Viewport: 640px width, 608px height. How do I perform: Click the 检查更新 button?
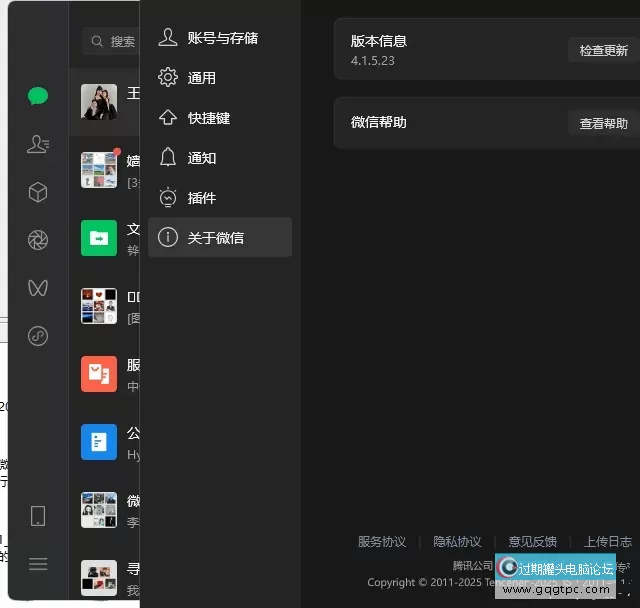(603, 50)
